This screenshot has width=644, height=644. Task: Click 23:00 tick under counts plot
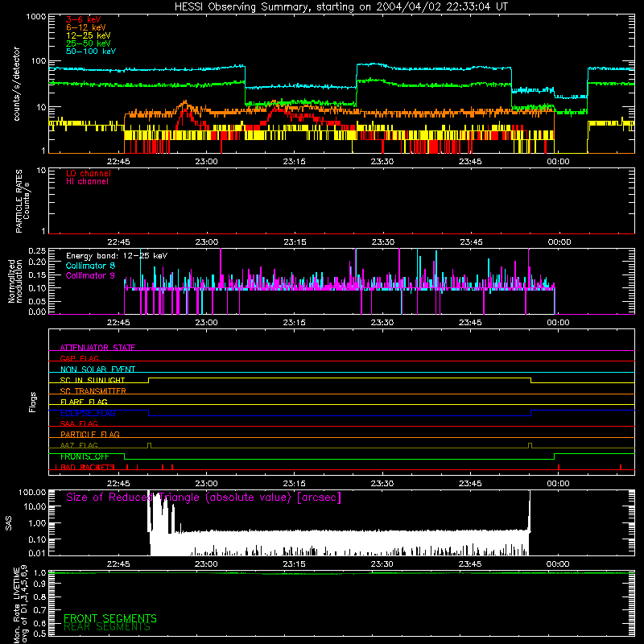tap(206, 162)
